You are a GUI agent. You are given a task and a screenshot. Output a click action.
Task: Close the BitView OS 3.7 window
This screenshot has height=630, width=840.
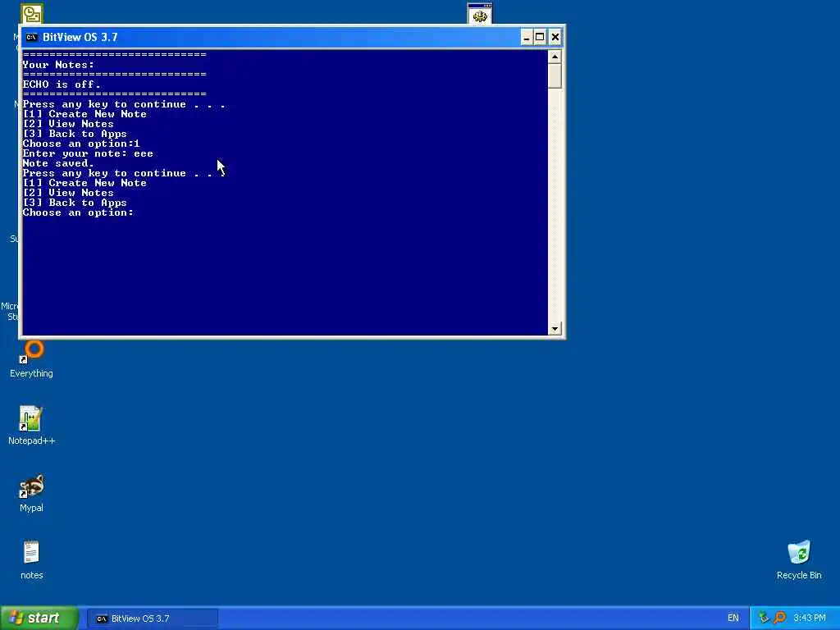click(x=555, y=37)
